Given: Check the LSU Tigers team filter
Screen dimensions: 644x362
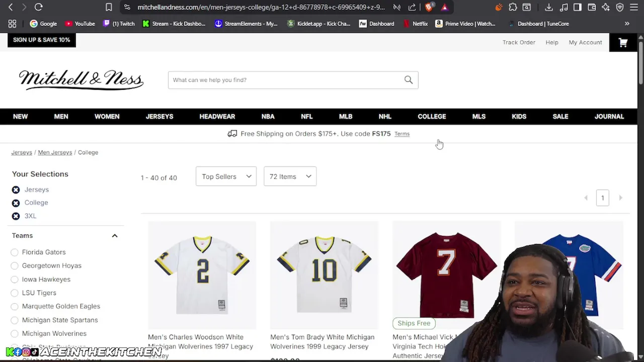Looking at the screenshot, I should [15, 293].
